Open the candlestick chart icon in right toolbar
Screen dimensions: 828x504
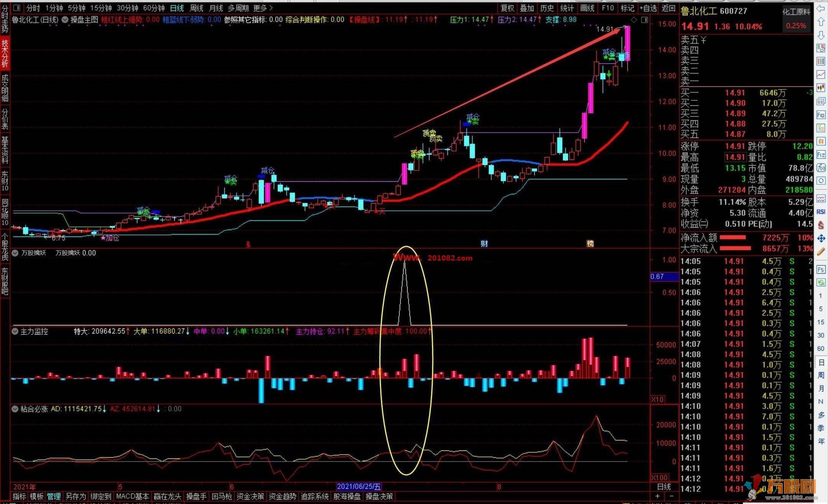(821, 88)
